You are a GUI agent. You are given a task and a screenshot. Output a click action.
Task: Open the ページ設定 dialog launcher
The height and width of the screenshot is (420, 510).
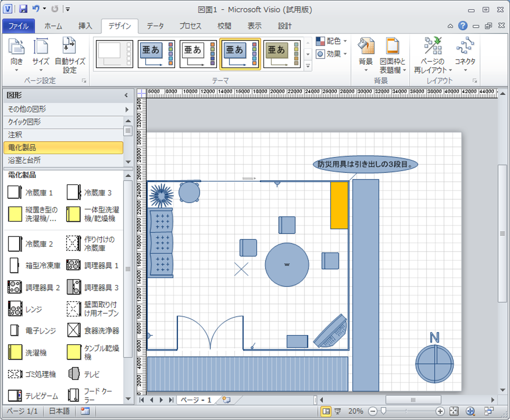coord(84,80)
